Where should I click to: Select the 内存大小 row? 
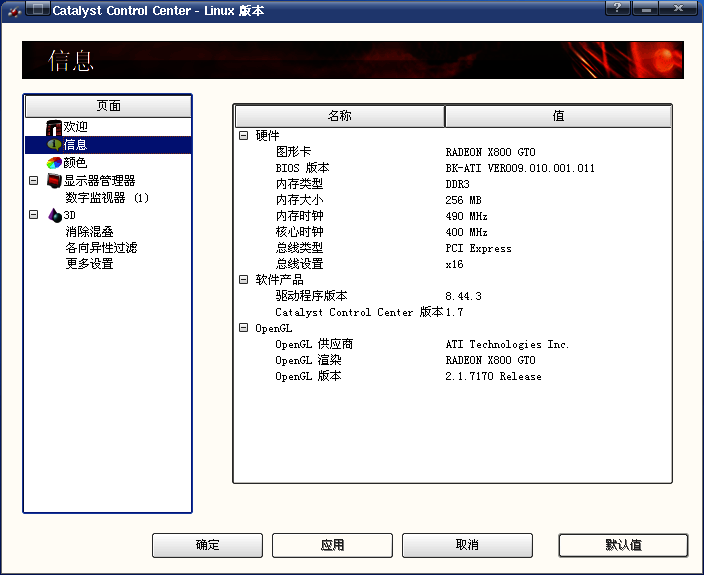pos(299,200)
